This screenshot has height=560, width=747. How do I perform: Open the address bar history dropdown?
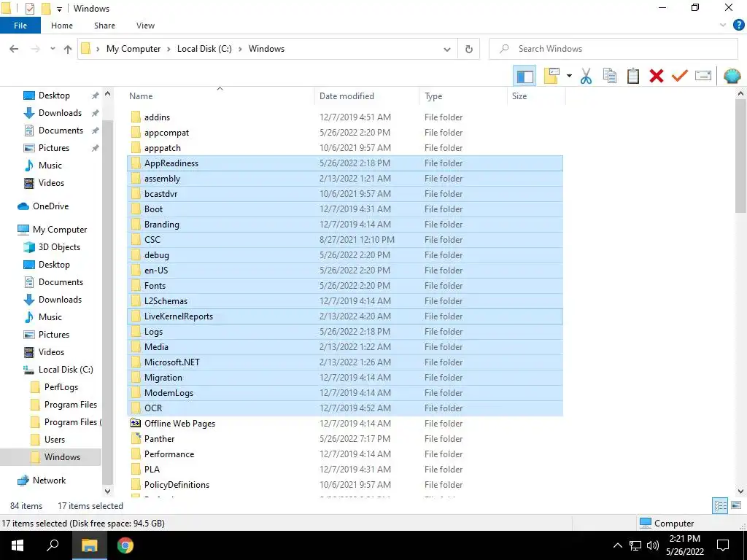point(447,49)
